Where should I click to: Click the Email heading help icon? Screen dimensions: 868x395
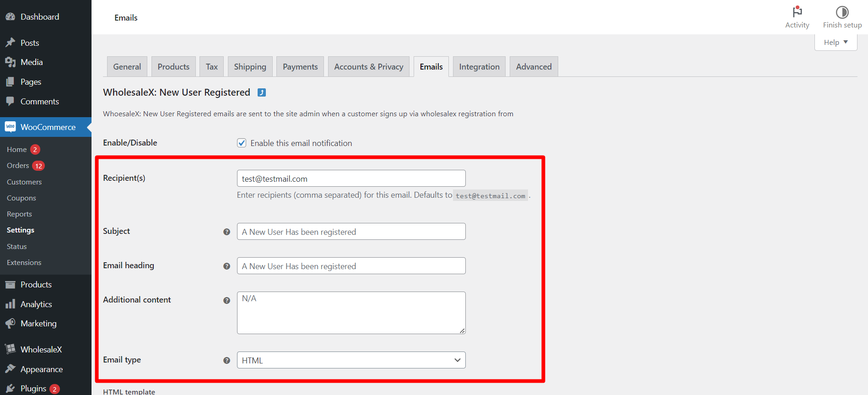click(x=226, y=266)
